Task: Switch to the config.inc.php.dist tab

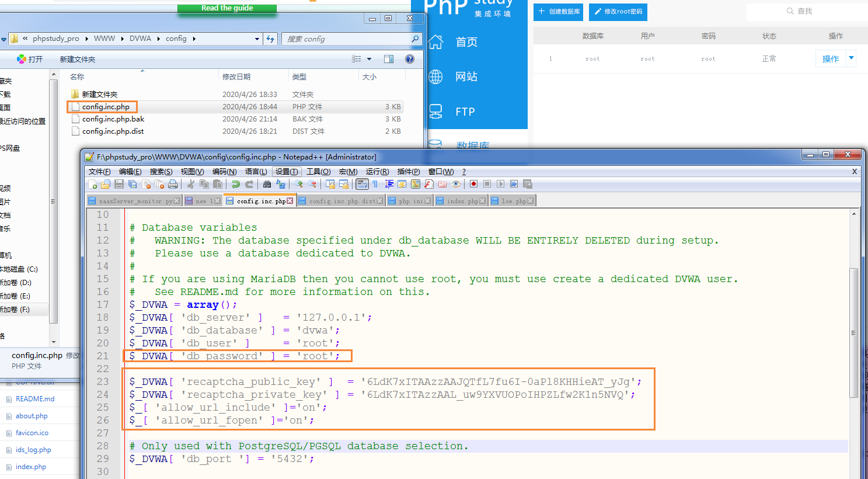Action: (x=341, y=201)
